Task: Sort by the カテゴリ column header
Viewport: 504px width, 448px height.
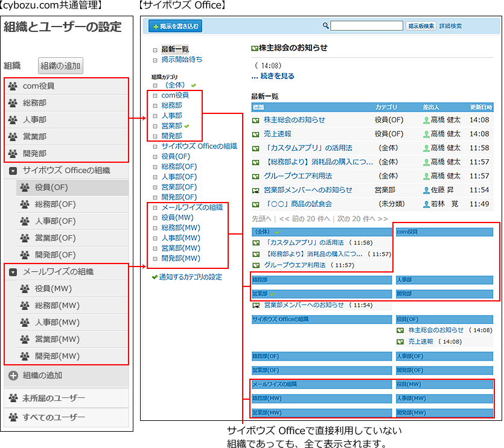Action: pyautogui.click(x=386, y=107)
